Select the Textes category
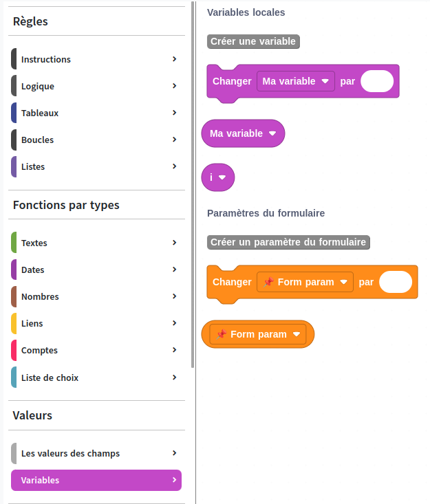The height and width of the screenshot is (504, 430). [34, 243]
